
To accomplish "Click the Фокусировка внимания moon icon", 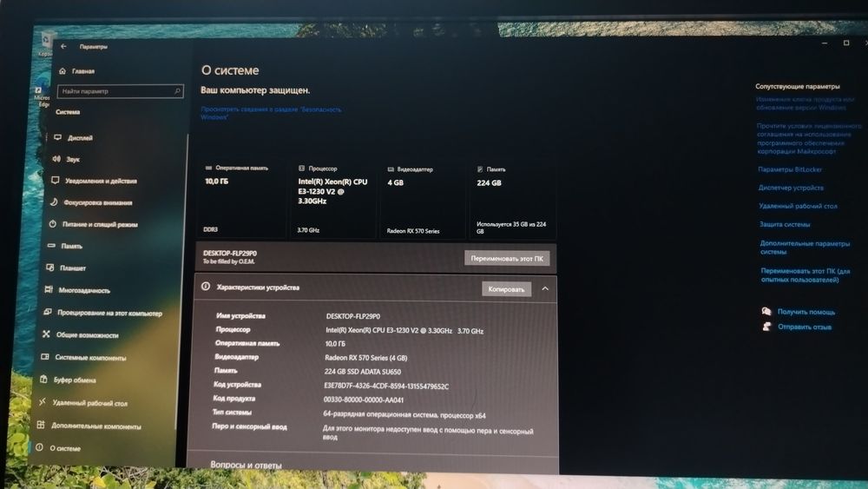I will click(54, 202).
